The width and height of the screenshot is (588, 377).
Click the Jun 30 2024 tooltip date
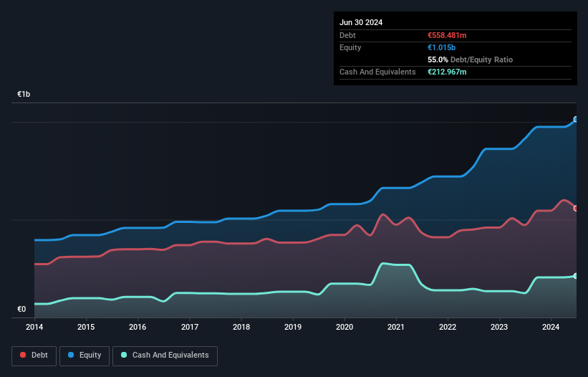coord(361,22)
